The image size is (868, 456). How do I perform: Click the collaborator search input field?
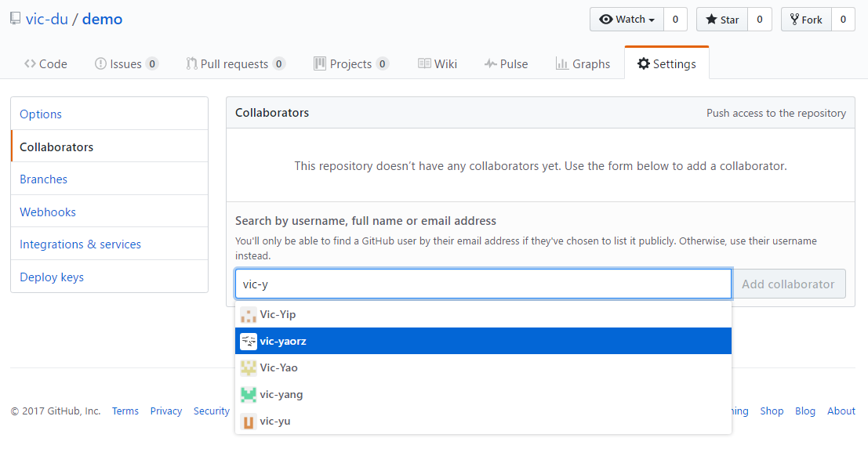pos(483,284)
